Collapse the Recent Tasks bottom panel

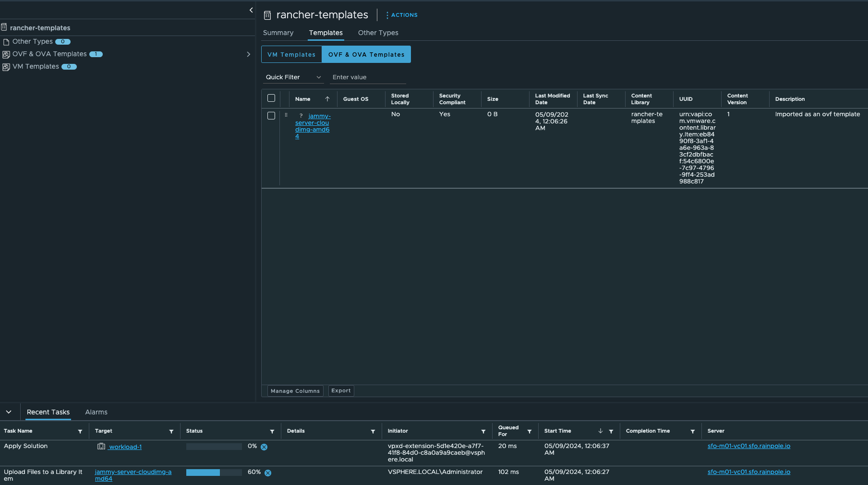[9, 412]
